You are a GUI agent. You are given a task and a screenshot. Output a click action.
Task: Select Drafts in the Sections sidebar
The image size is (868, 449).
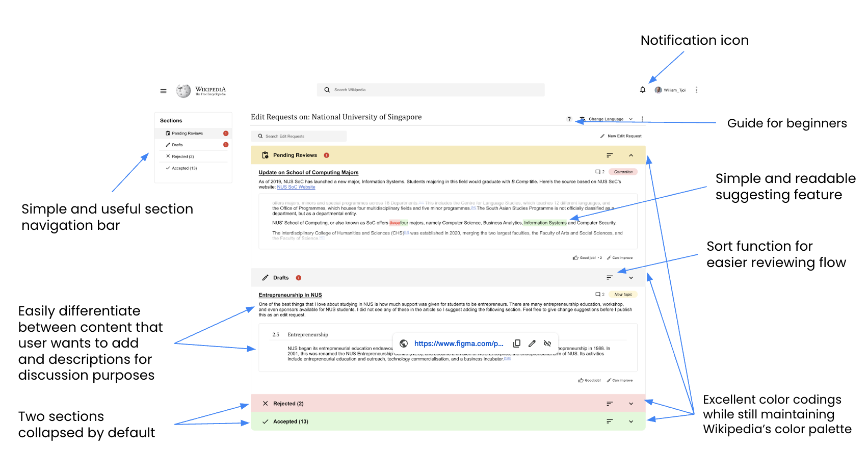(x=177, y=145)
